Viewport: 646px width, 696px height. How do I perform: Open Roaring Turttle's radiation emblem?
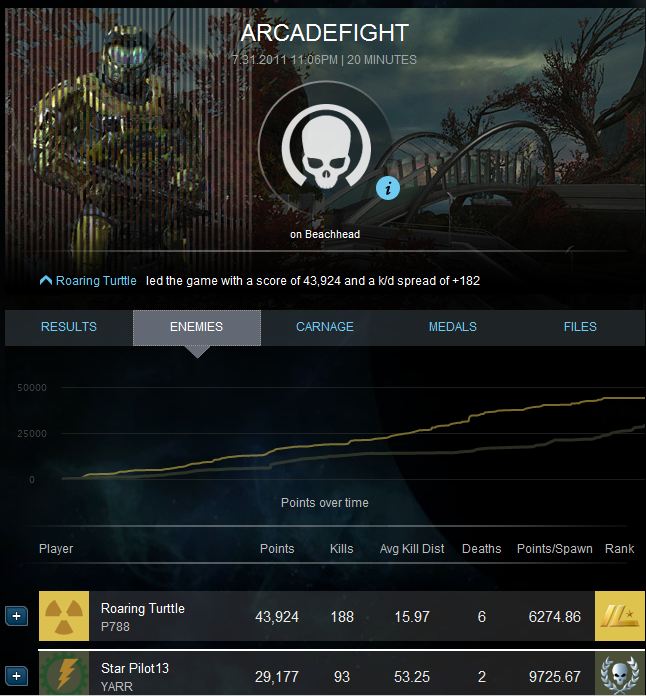pyautogui.click(x=64, y=616)
